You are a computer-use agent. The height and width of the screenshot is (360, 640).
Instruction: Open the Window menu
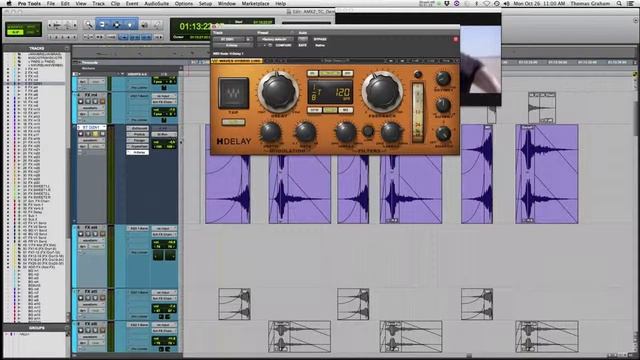point(227,3)
